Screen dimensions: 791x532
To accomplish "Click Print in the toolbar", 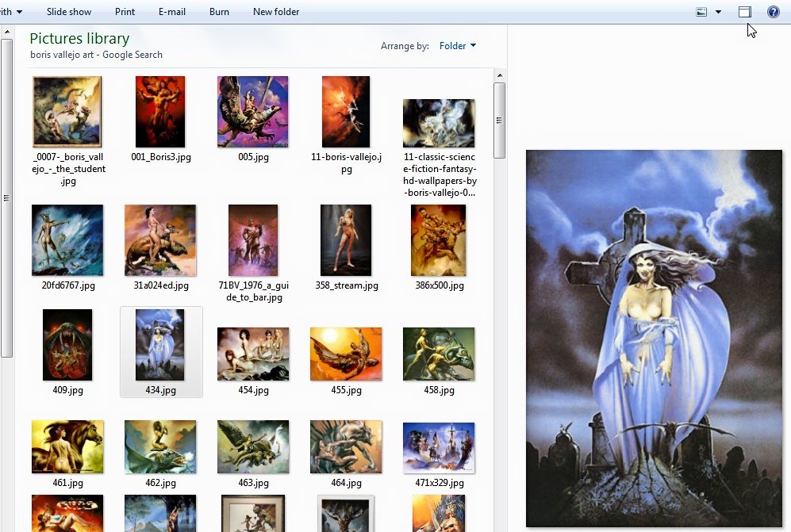I will point(125,12).
